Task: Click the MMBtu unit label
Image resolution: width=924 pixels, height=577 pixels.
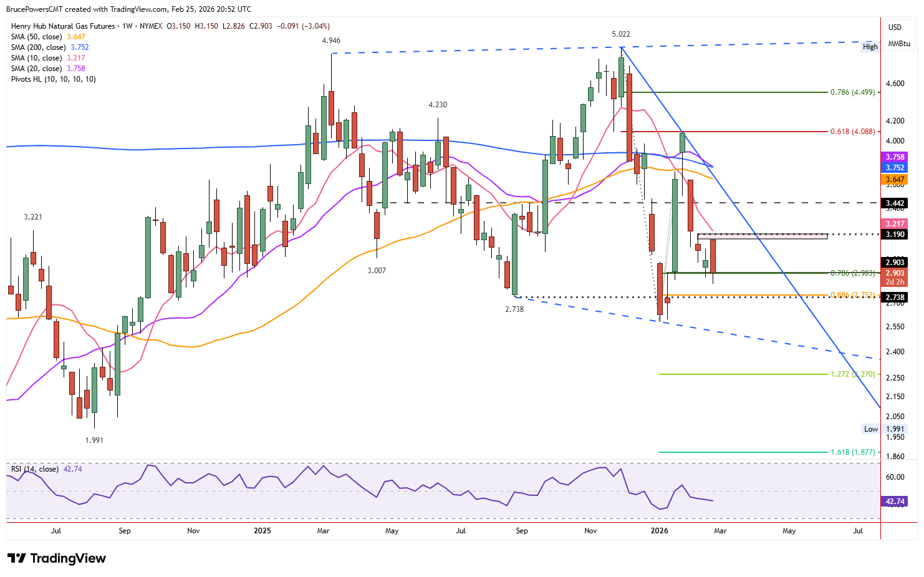Action: coord(899,44)
